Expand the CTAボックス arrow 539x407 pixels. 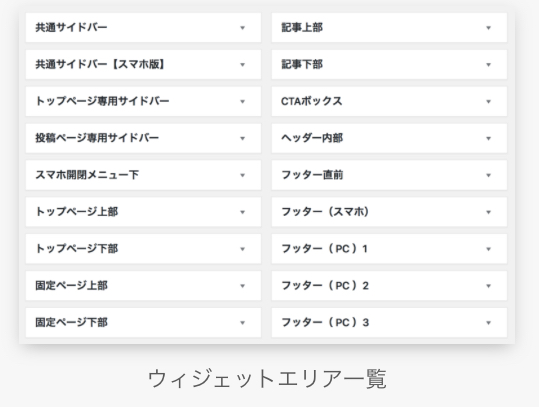488,101
